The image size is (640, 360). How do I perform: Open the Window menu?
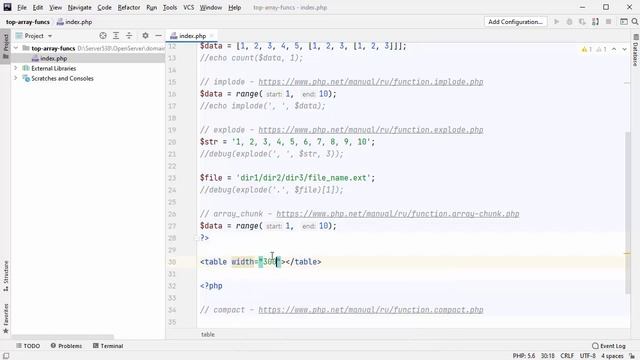(211, 7)
